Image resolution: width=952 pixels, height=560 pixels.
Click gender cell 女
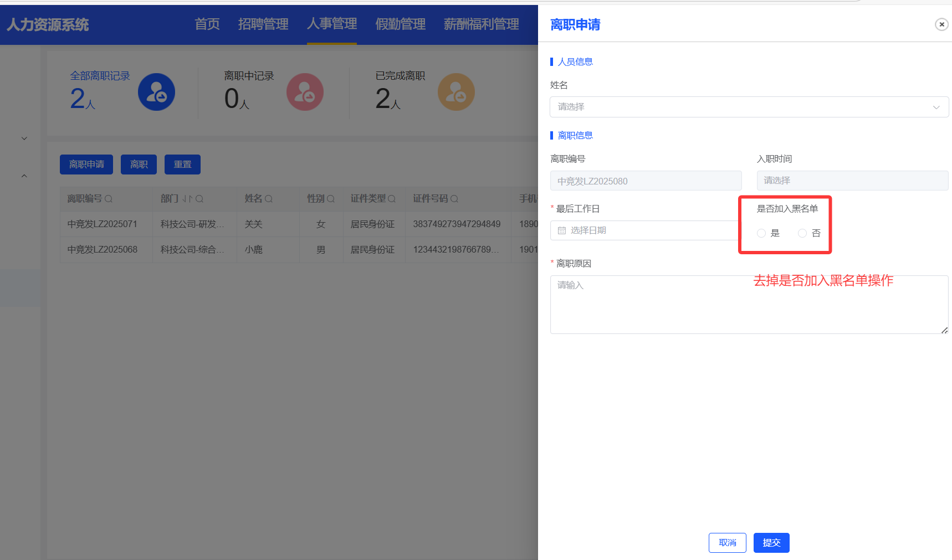pyautogui.click(x=321, y=224)
